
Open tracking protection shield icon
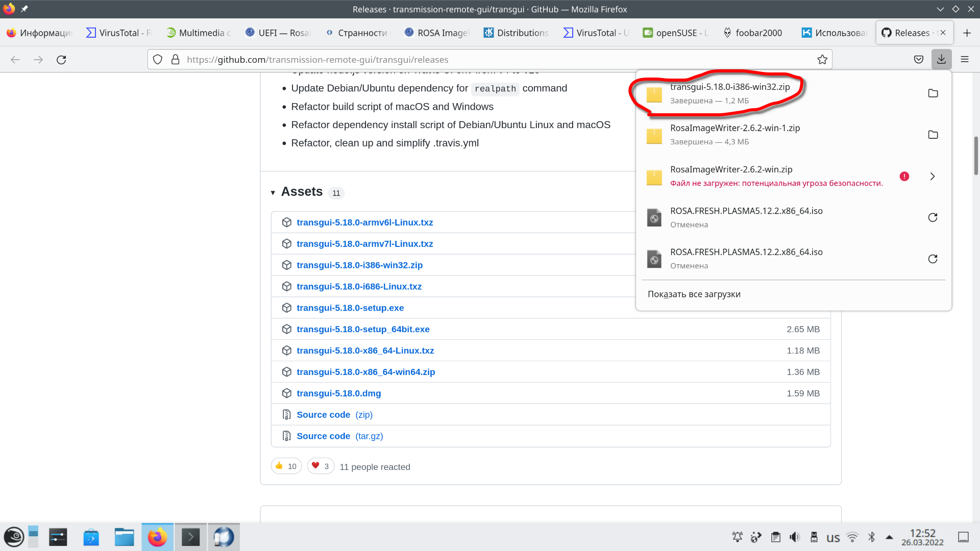tap(158, 60)
